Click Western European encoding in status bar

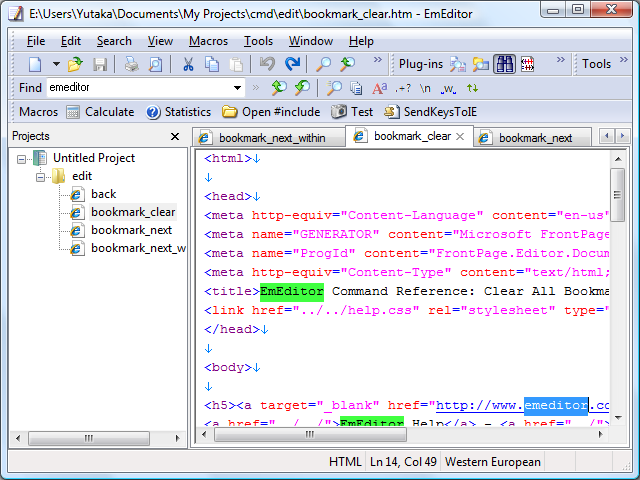pyautogui.click(x=493, y=462)
